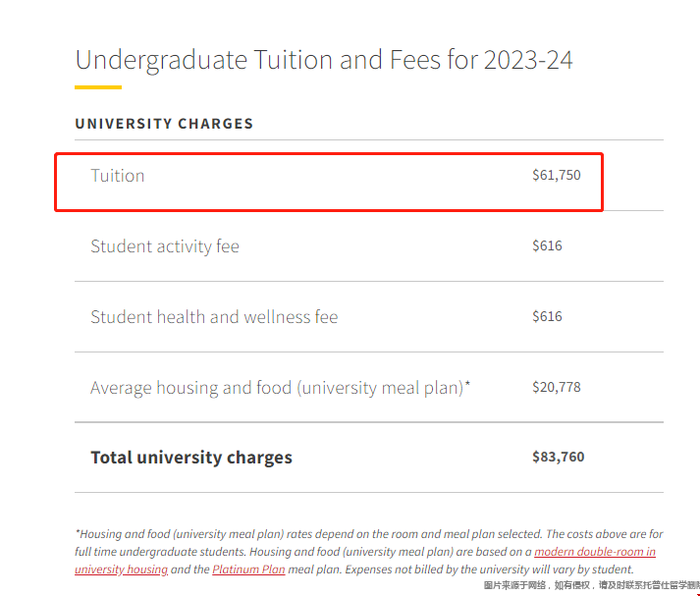Click the Average housing and food label
Image resolution: width=700 pixels, height=596 pixels.
pyautogui.click(x=277, y=388)
